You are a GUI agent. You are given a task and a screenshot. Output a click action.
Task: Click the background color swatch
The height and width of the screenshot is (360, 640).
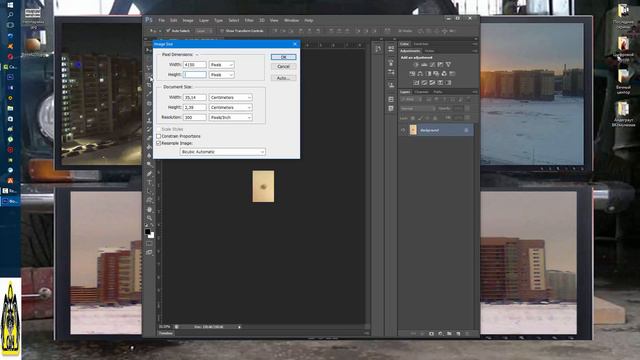pyautogui.click(x=152, y=236)
